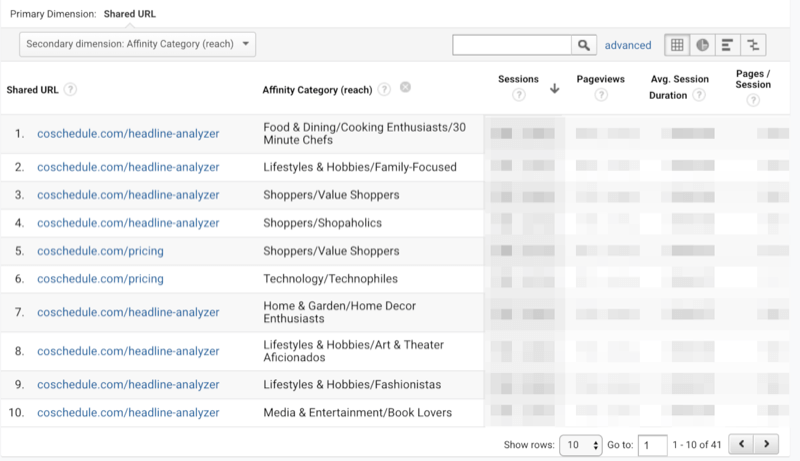Open headline-analyzer link in row 2
The image size is (800, 461).
click(x=128, y=167)
